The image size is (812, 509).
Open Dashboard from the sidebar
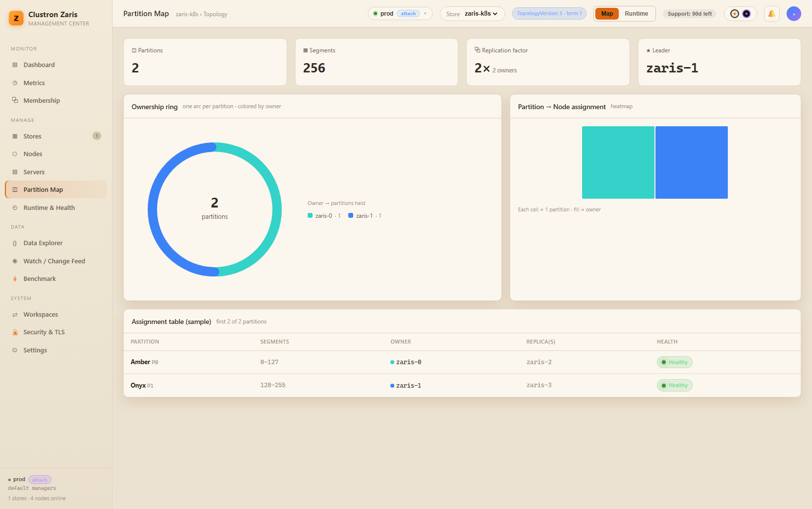pos(56,65)
